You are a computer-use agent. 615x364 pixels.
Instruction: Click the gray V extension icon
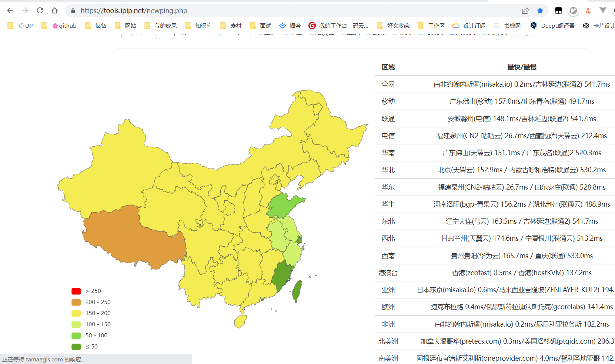click(x=602, y=10)
